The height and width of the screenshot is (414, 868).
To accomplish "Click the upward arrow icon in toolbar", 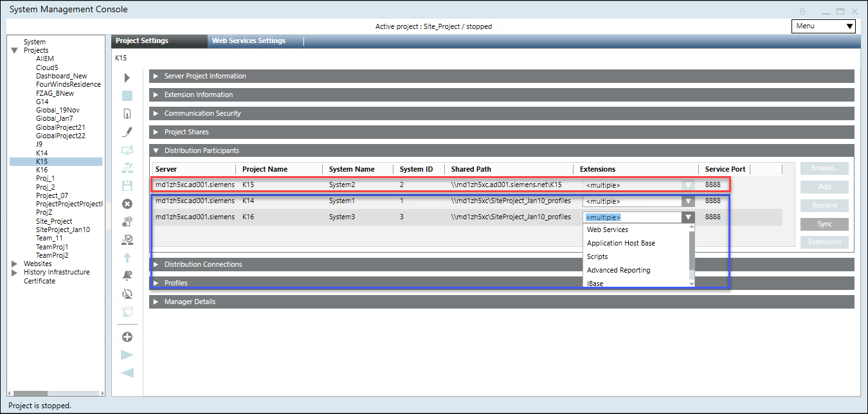I will click(127, 258).
